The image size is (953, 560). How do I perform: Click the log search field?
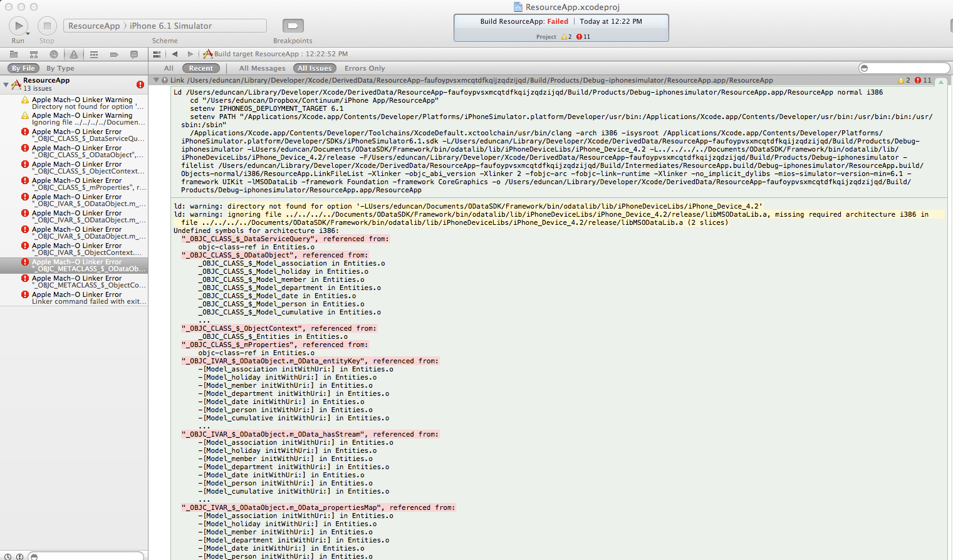click(x=904, y=68)
